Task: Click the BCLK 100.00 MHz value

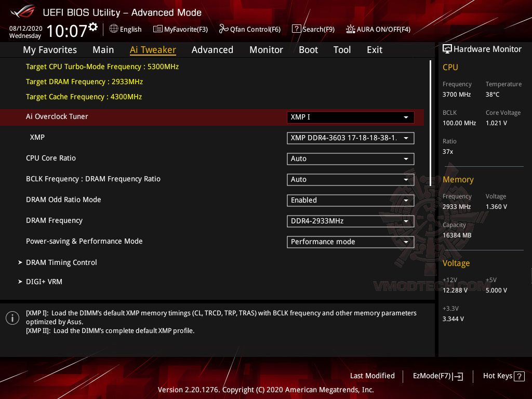Action: pyautogui.click(x=459, y=123)
